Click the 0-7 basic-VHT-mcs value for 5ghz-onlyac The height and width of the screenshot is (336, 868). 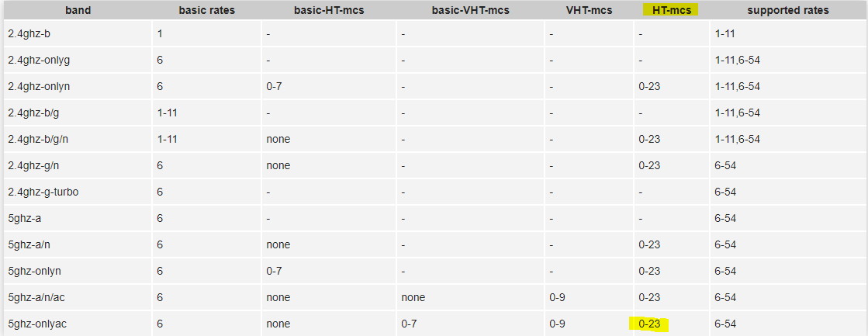pyautogui.click(x=410, y=324)
